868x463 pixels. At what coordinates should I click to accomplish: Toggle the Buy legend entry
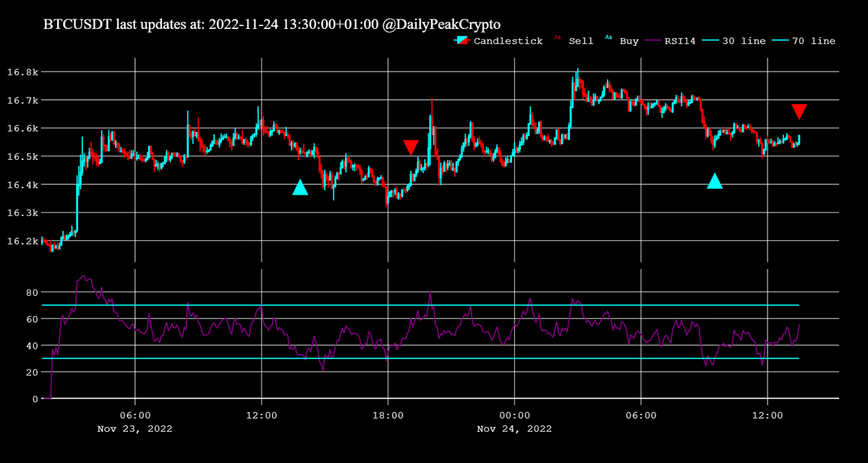(621, 41)
